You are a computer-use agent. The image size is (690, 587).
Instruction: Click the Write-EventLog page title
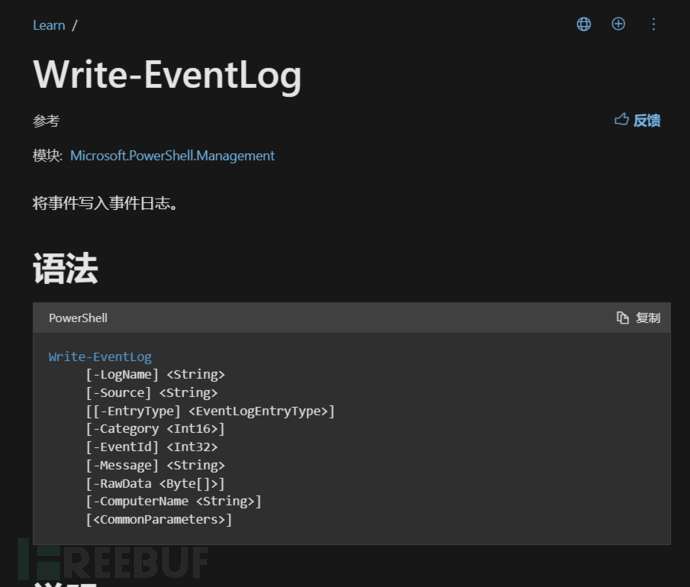click(167, 76)
